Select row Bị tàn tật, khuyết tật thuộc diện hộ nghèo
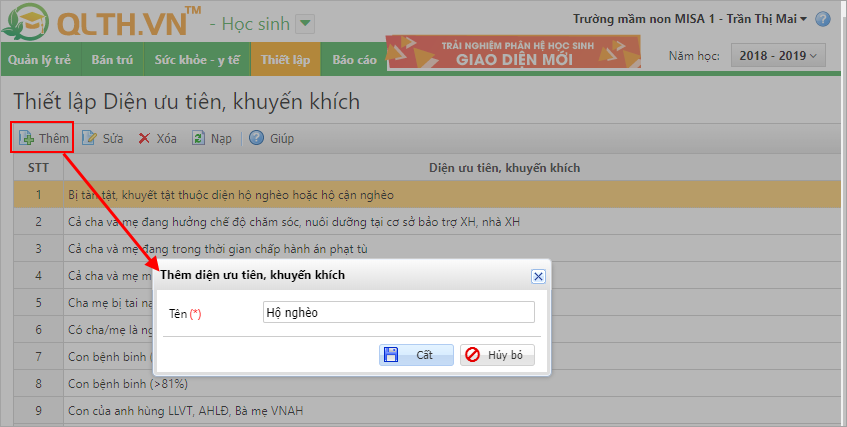Screen dimensions: 847x427 427,195
